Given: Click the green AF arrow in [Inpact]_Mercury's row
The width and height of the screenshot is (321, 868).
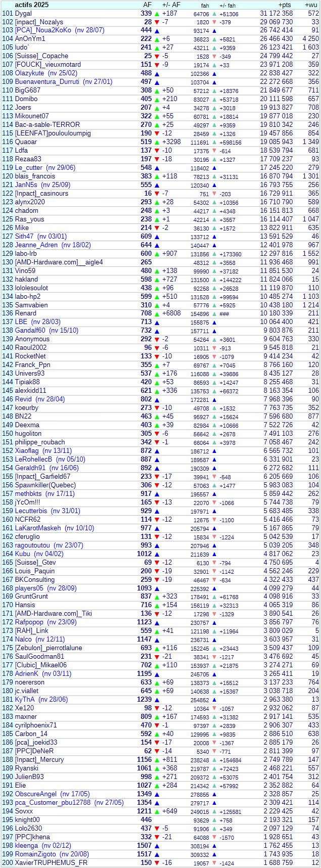Looking at the screenshot, I should point(157,760).
